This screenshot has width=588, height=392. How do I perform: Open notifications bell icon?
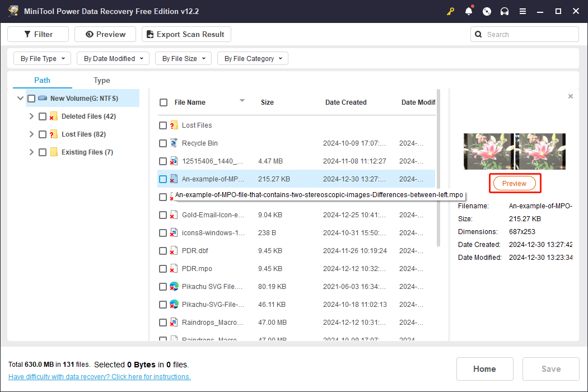pyautogui.click(x=469, y=11)
